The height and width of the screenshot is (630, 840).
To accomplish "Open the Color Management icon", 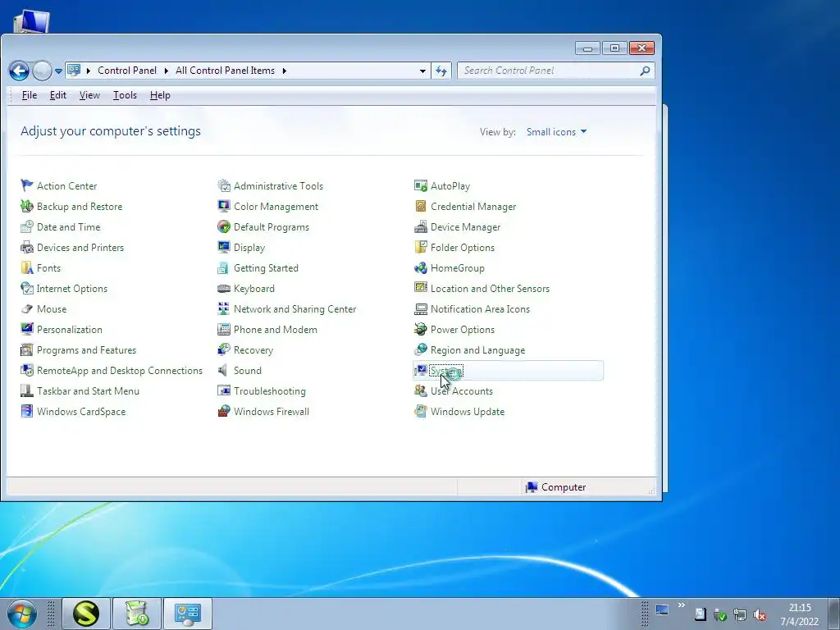I will [x=224, y=206].
